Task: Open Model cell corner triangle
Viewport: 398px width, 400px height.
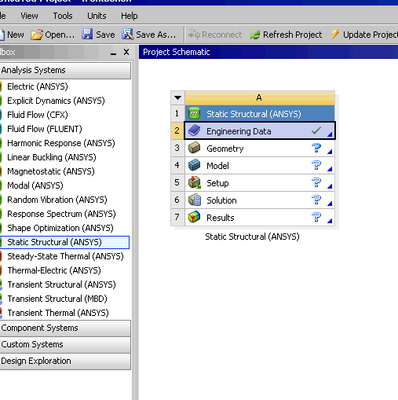Action: (330, 169)
